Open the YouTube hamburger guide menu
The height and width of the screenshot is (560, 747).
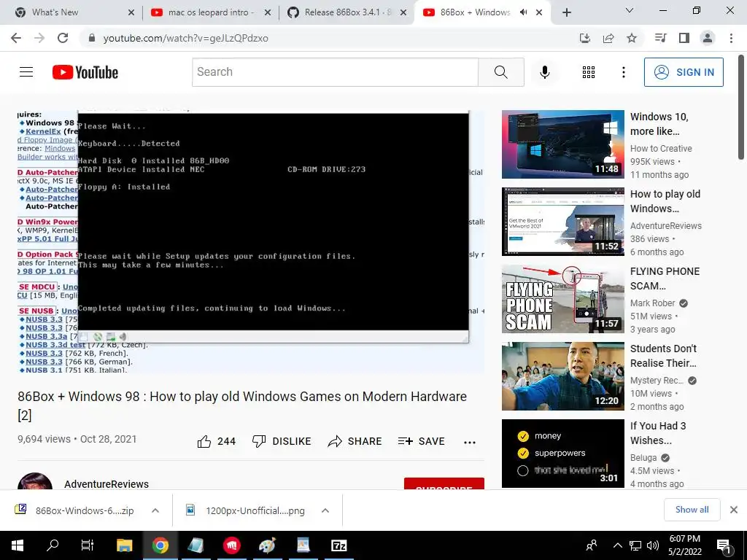click(x=26, y=72)
